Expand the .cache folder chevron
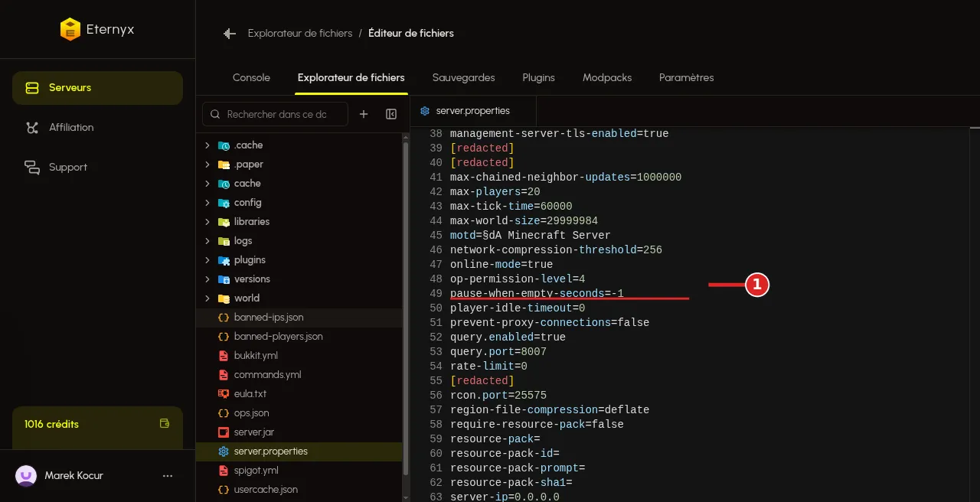Viewport: 980px width, 502px height. tap(207, 145)
